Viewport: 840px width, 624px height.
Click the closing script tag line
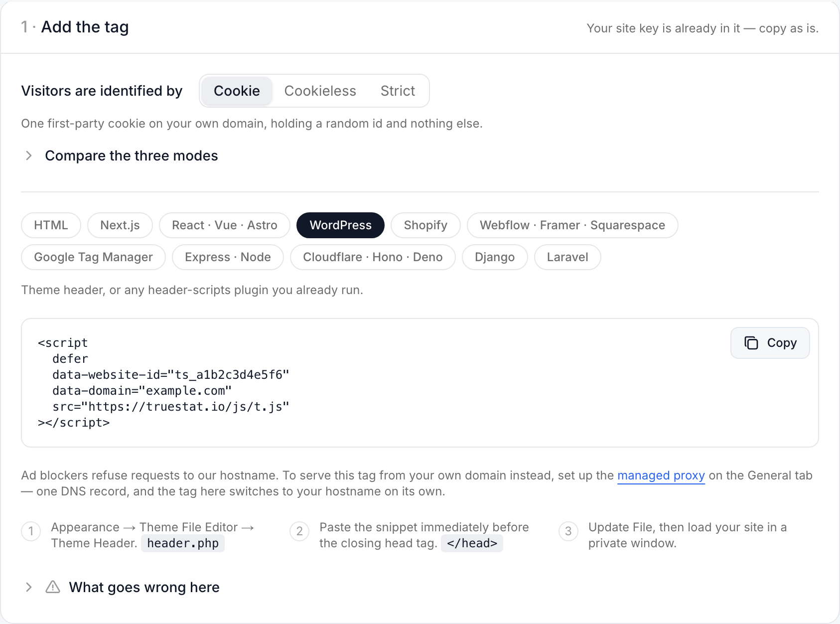click(74, 423)
